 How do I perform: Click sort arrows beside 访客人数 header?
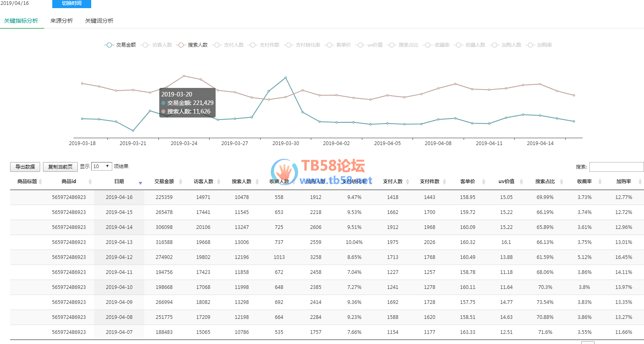[x=219, y=182]
